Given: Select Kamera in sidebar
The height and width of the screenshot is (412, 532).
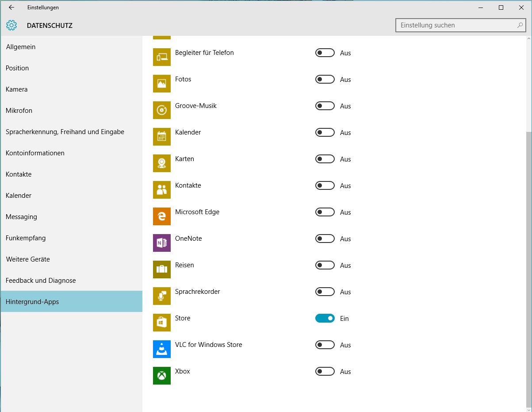Looking at the screenshot, I should pyautogui.click(x=71, y=89).
